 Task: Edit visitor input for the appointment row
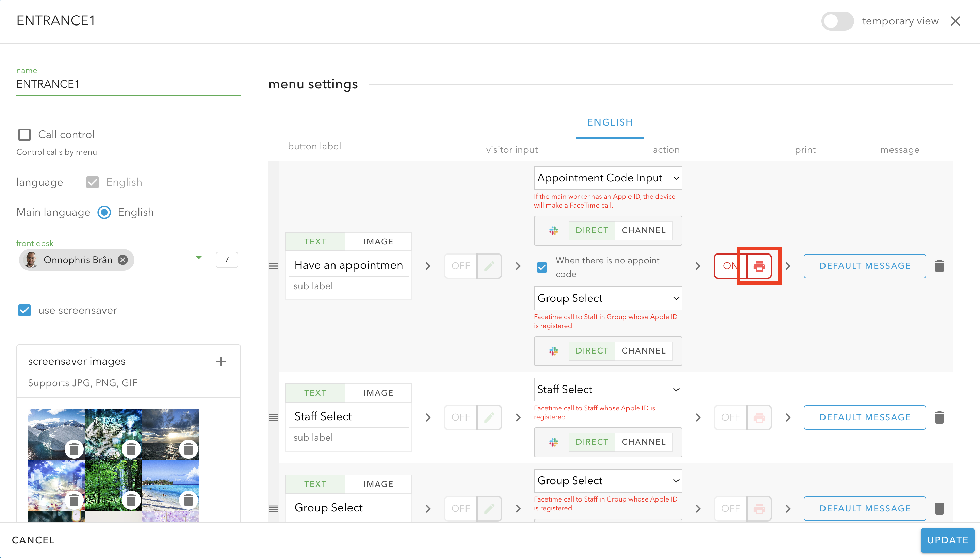coord(489,266)
